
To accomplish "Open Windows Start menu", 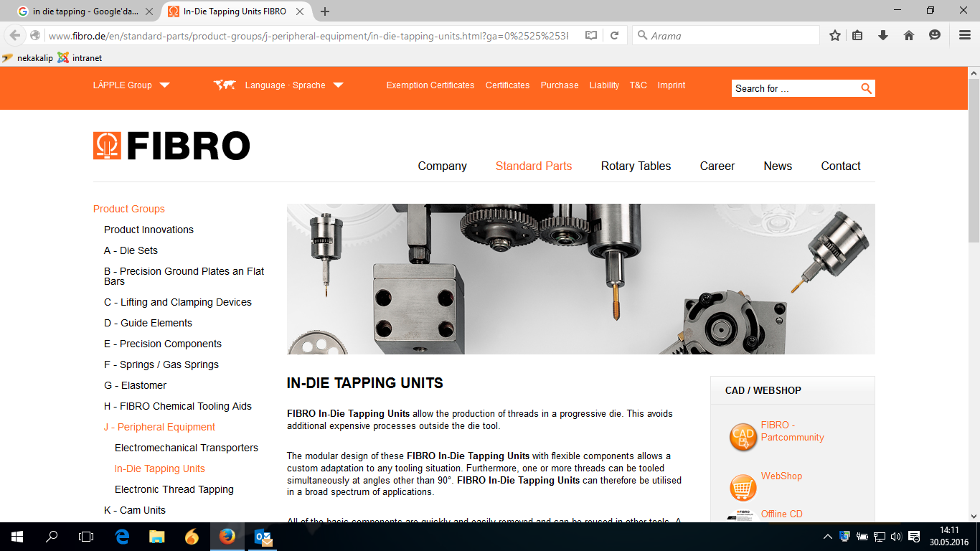I will click(x=17, y=537).
